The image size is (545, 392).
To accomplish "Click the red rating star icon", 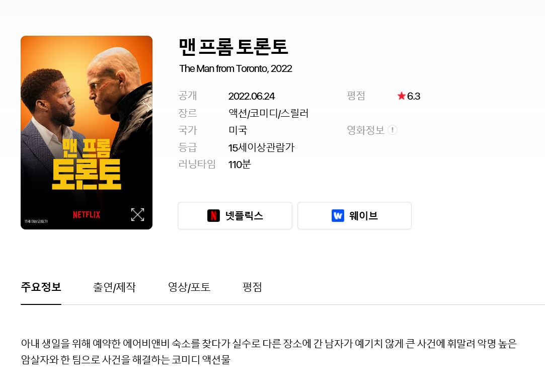I will click(x=402, y=96).
